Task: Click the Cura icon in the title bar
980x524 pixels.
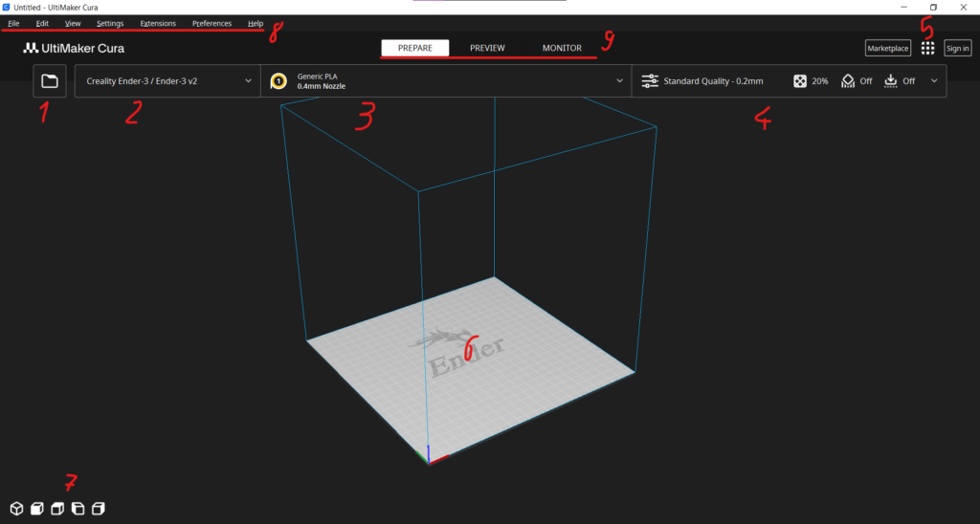Action: pyautogui.click(x=7, y=8)
